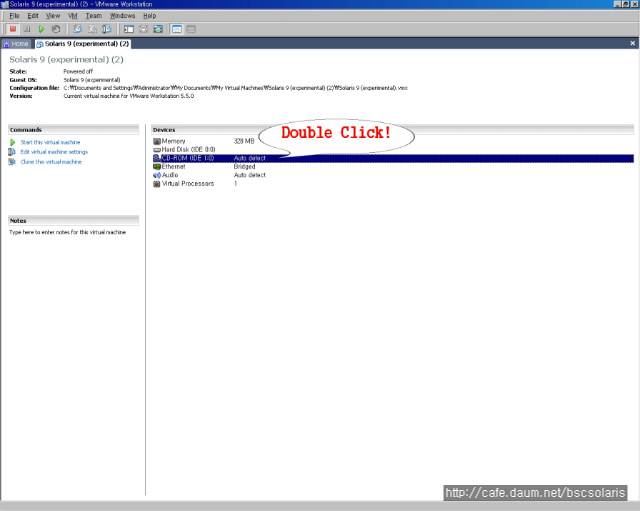Screen dimensions: 640x511
Task: Click the green Power On toolbar icon
Action: [41, 29]
